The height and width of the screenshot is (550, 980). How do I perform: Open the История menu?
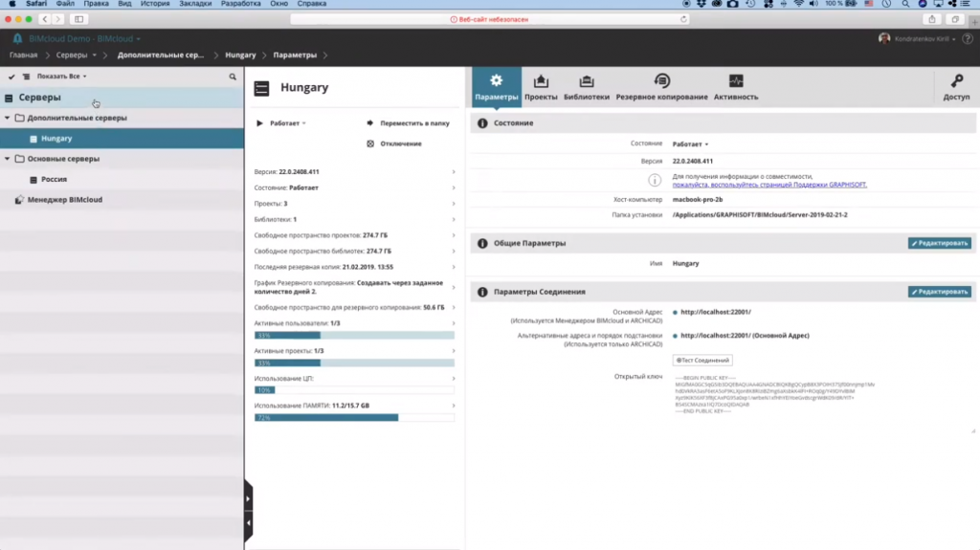155,4
